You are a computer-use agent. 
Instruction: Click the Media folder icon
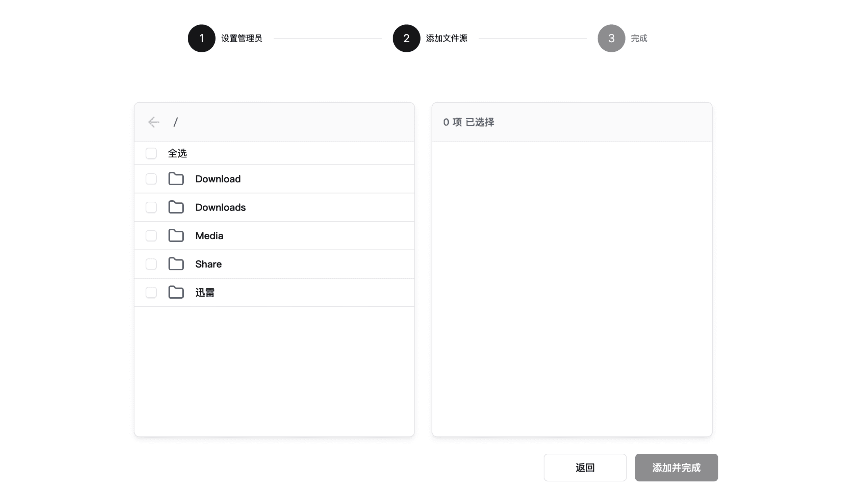[x=176, y=236]
